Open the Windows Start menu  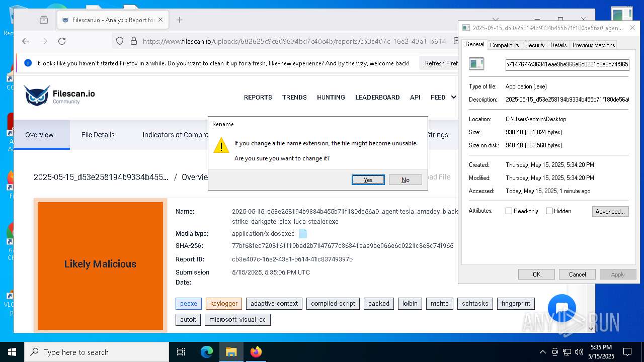pyautogui.click(x=12, y=352)
